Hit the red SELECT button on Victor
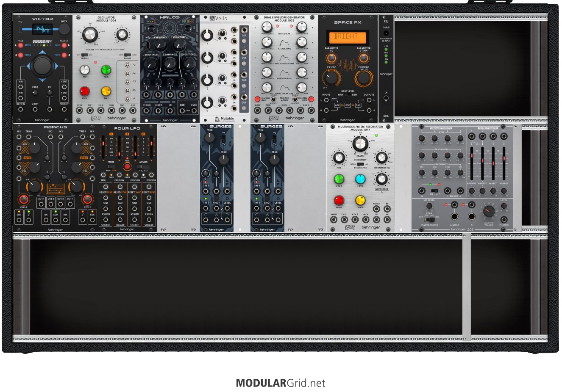This screenshot has height=392, width=562. click(64, 45)
